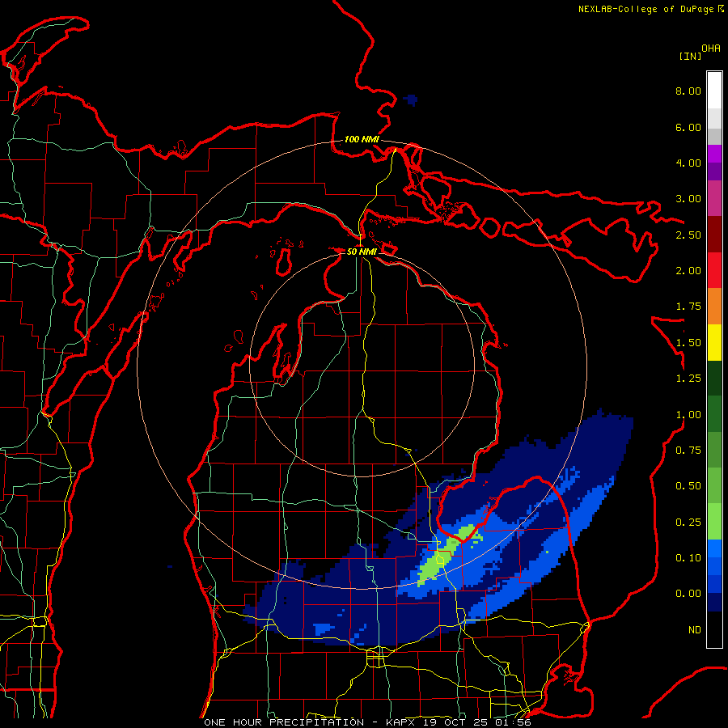Viewport: 728px width, 728px height.
Task: Click the '1.50' legend value
Action: tap(688, 343)
